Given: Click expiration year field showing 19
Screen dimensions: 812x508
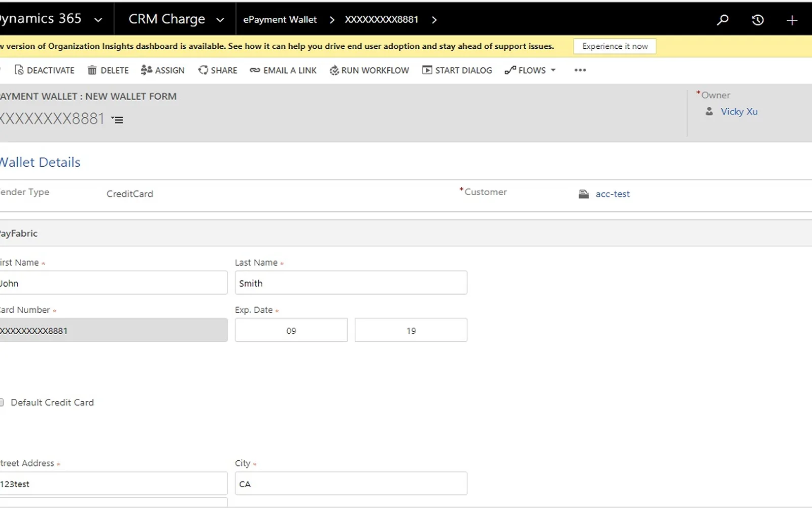Looking at the screenshot, I should coord(411,330).
